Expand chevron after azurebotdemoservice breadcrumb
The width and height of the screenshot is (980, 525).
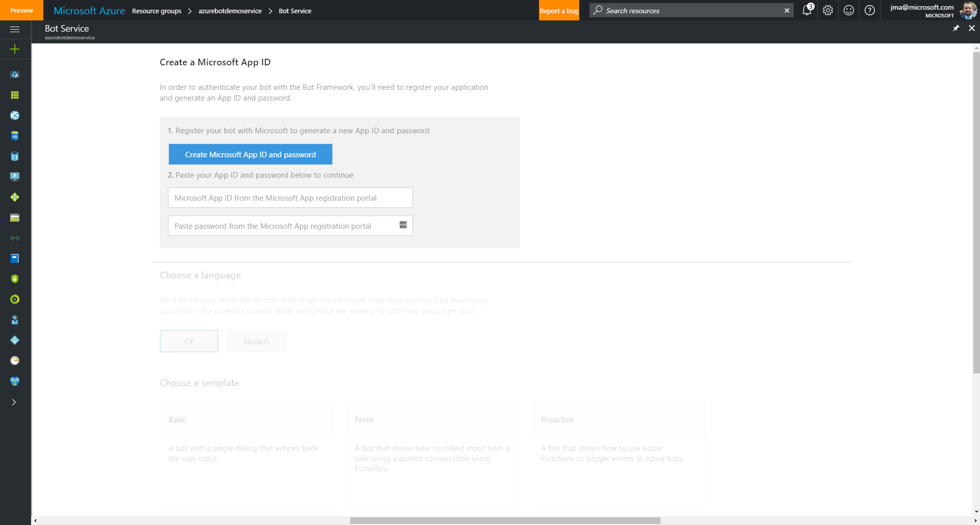[271, 11]
